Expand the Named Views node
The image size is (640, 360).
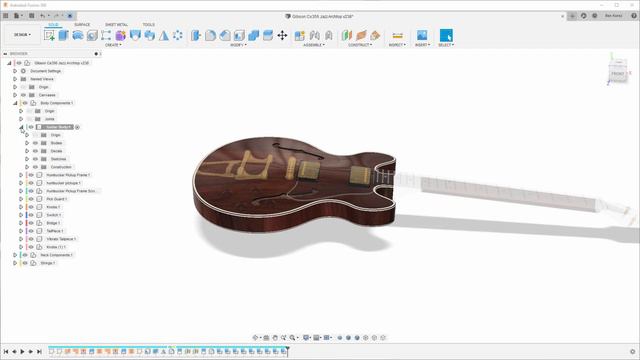[x=15, y=79]
